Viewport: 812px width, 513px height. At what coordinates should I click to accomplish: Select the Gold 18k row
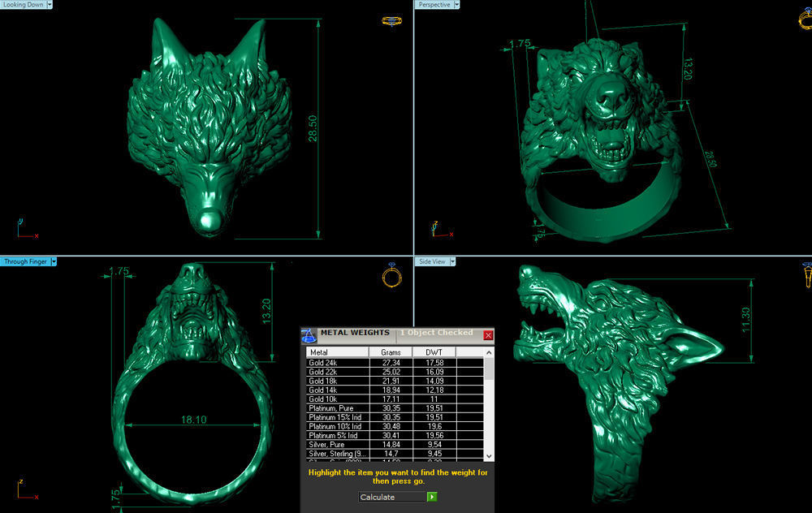(x=395, y=381)
